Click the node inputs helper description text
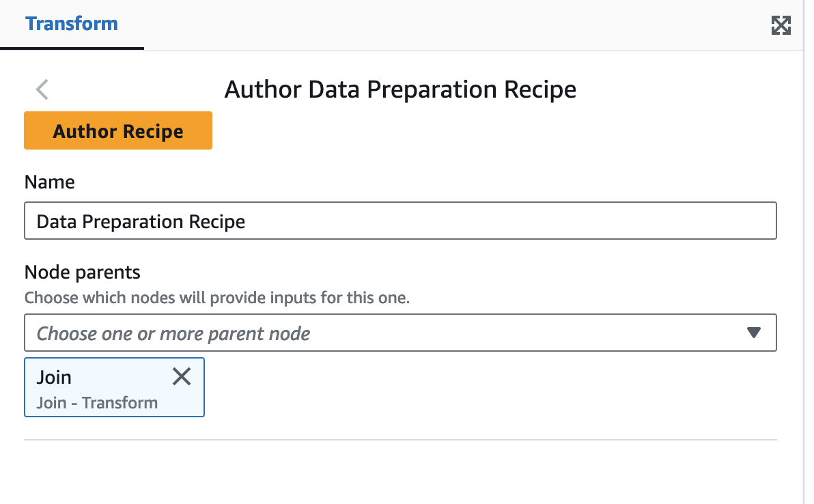This screenshot has height=504, width=814. tap(216, 298)
